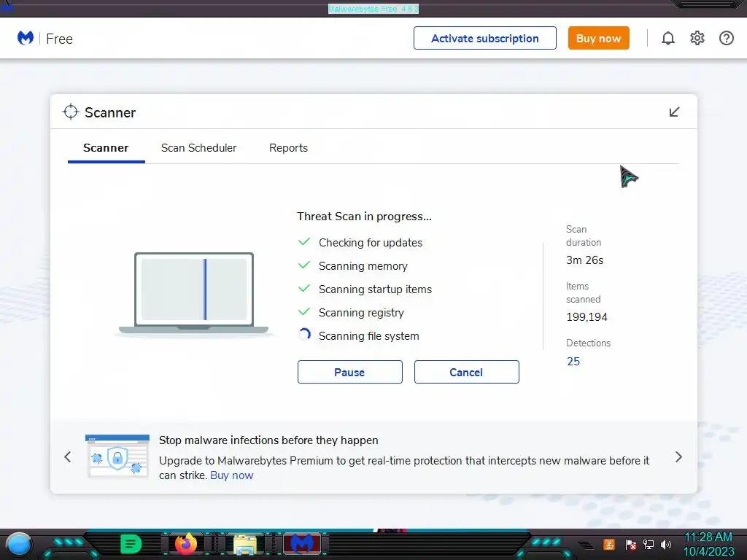Click the 'Threat Scan in progress...' heading
747x560 pixels.
click(x=364, y=217)
